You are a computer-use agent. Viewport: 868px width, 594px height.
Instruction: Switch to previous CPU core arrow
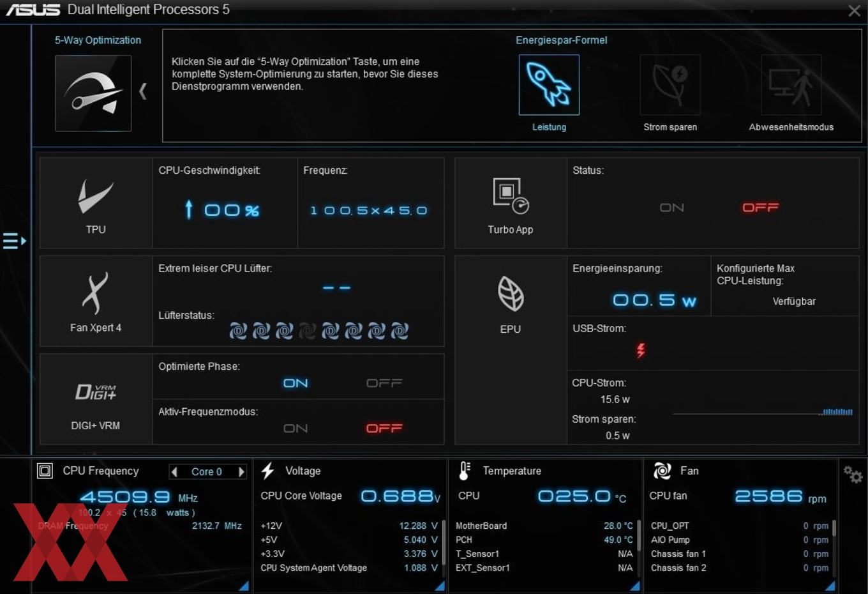174,471
